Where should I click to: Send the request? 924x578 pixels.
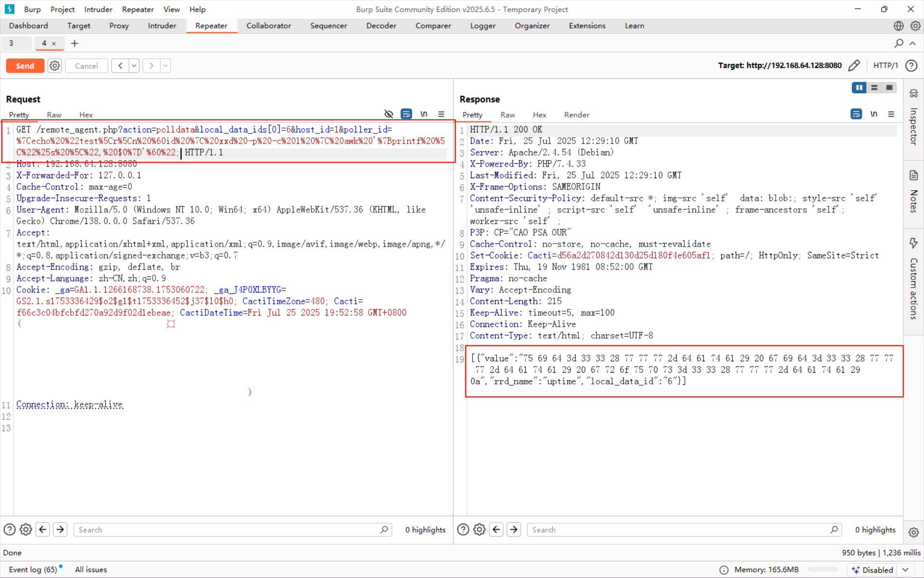(25, 66)
